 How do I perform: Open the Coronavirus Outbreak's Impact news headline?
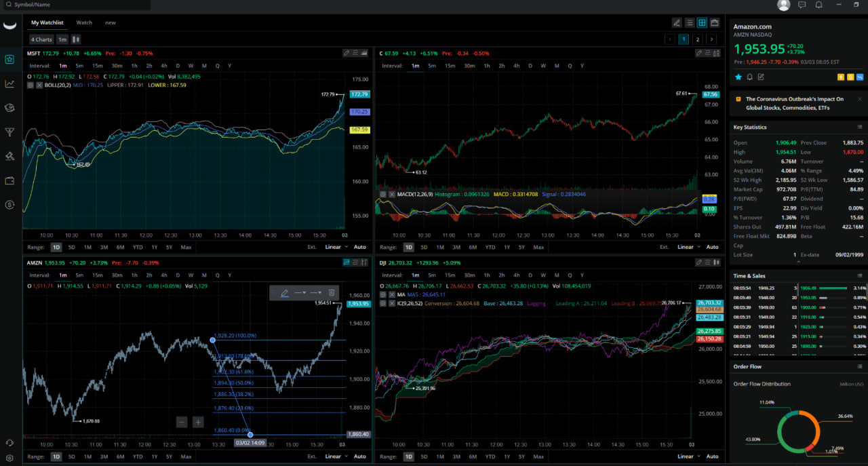(x=794, y=103)
